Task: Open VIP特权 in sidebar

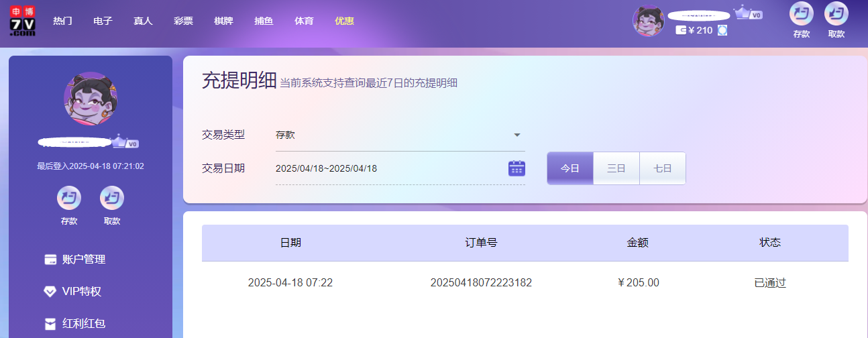Action: pyautogui.click(x=81, y=292)
